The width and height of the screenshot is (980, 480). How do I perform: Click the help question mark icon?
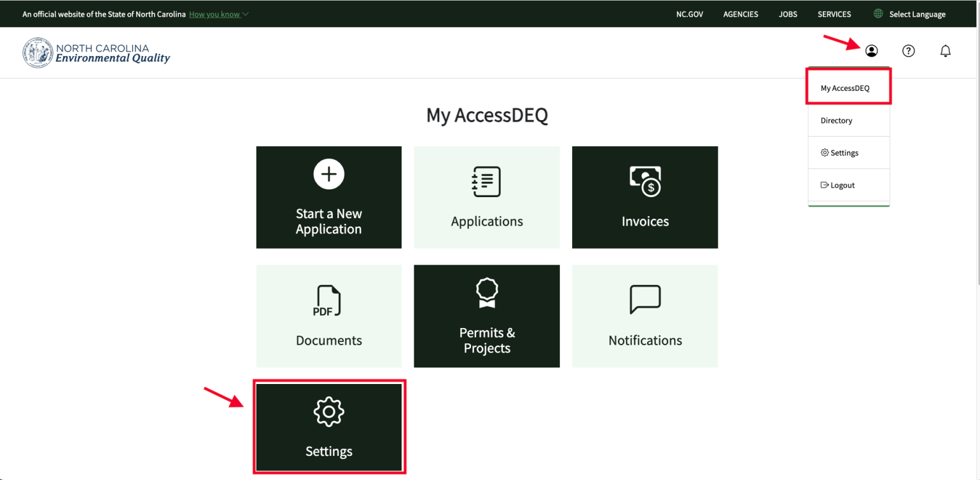(x=908, y=51)
